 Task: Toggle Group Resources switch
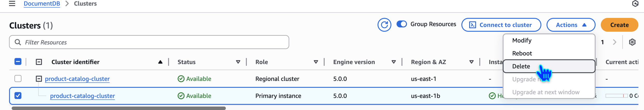tap(402, 24)
